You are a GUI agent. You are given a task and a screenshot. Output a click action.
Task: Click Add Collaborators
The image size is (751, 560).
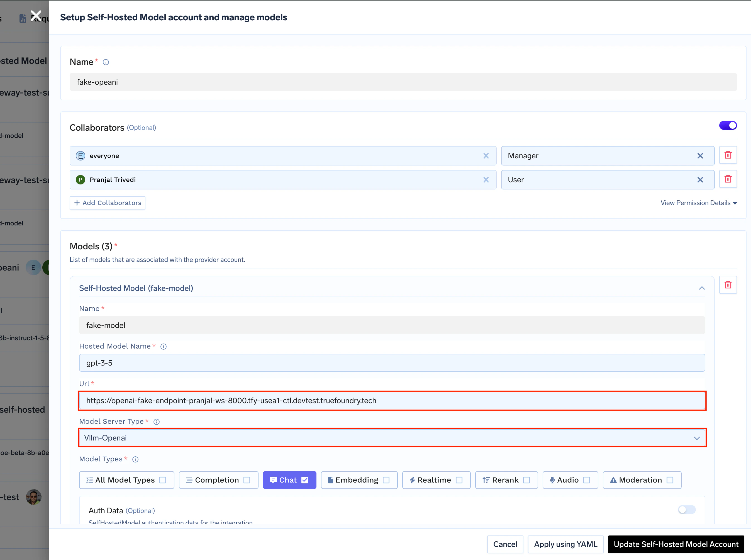pyautogui.click(x=107, y=203)
